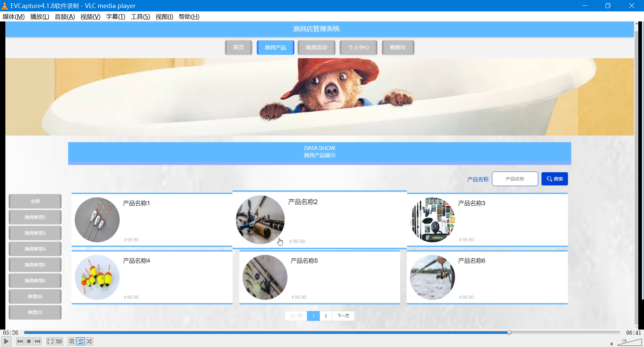Viewport: 644px width, 347px height.
Task: Click the 产品名称2 title text
Action: pyautogui.click(x=303, y=202)
